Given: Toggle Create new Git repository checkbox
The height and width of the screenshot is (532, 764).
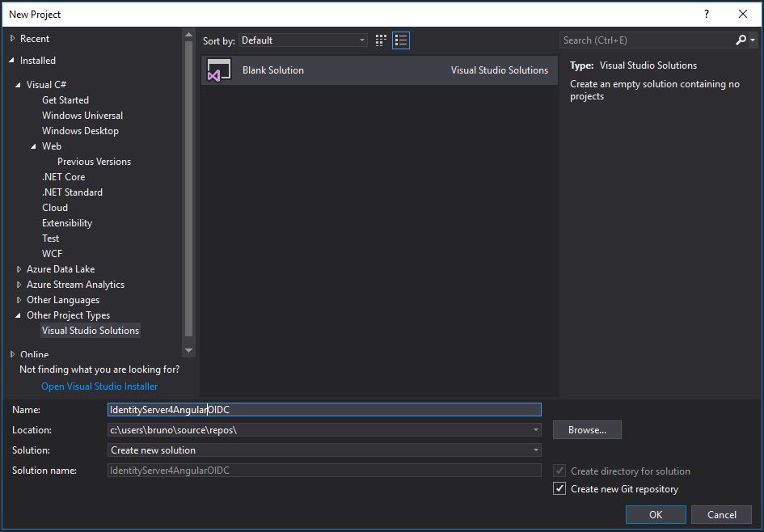Looking at the screenshot, I should pyautogui.click(x=559, y=488).
